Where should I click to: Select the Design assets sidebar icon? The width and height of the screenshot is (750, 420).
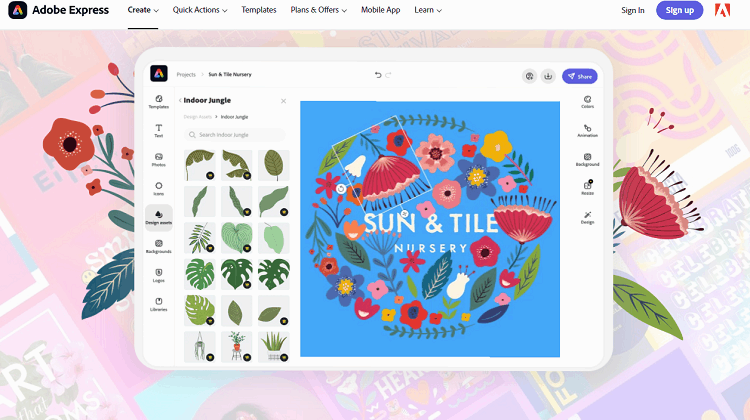click(159, 217)
